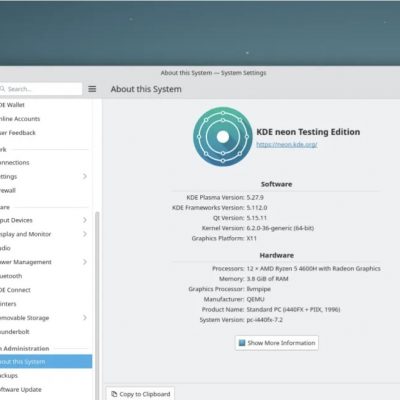
Task: Click the Software section heading
Action: click(x=276, y=184)
